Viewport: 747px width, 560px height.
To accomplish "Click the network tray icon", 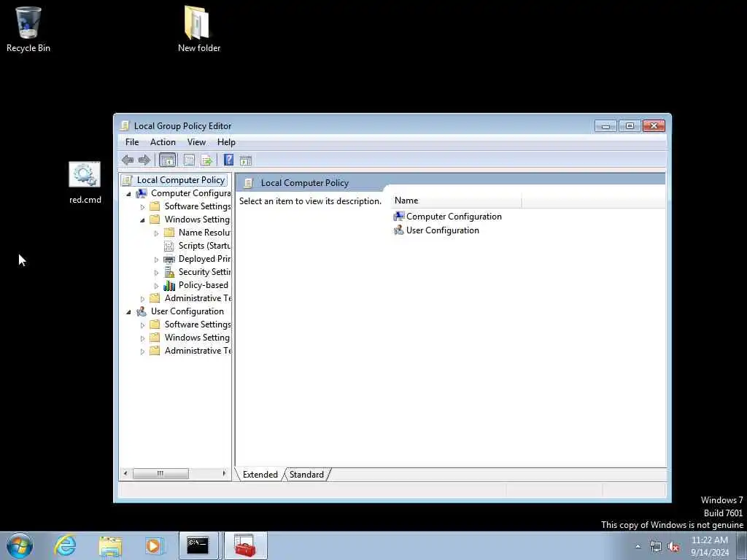I will 656,547.
